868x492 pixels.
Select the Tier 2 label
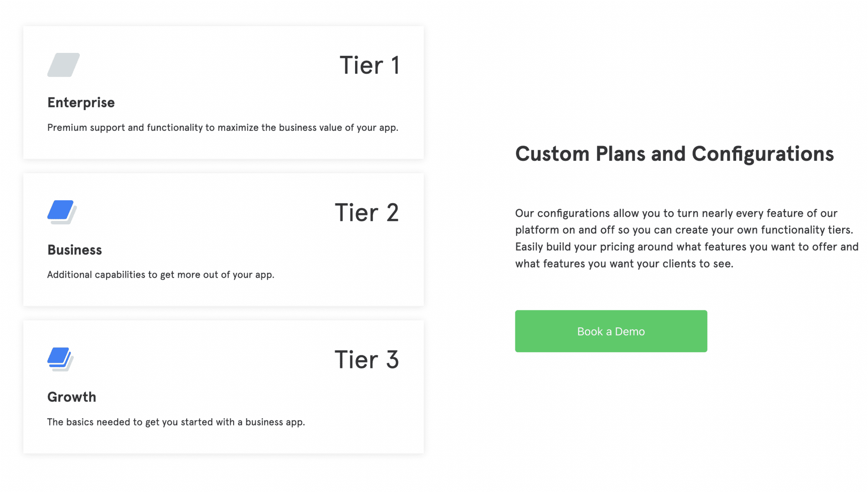click(x=367, y=213)
